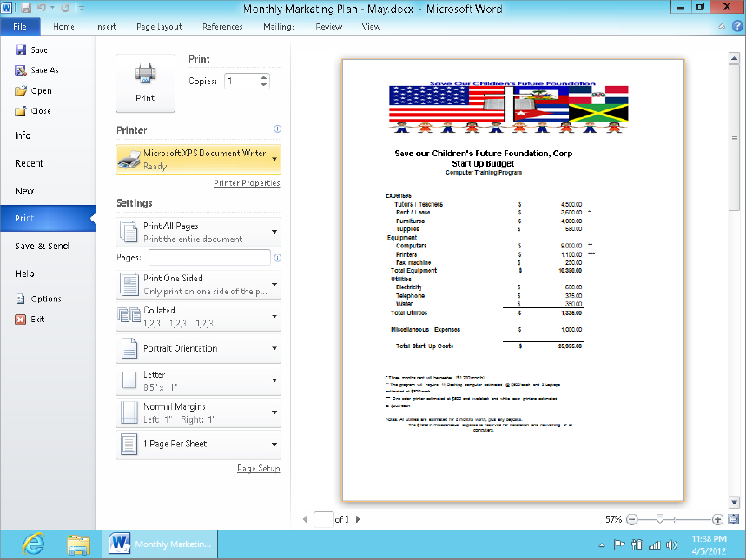The height and width of the screenshot is (560, 746).
Task: Open the Printer Properties link
Action: [247, 183]
